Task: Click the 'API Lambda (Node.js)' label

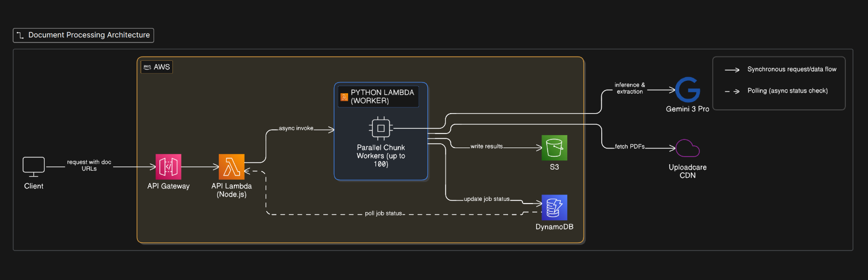Action: pos(232,190)
